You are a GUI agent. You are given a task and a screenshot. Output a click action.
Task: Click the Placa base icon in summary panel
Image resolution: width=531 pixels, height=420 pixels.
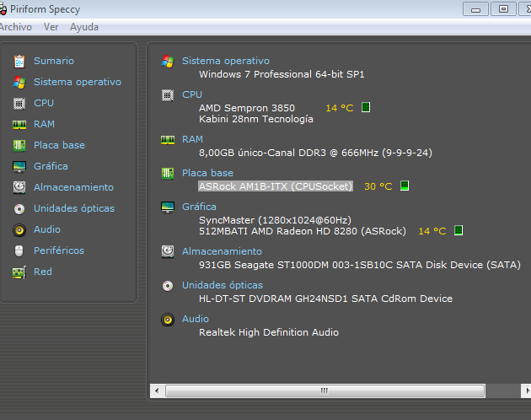coord(168,174)
